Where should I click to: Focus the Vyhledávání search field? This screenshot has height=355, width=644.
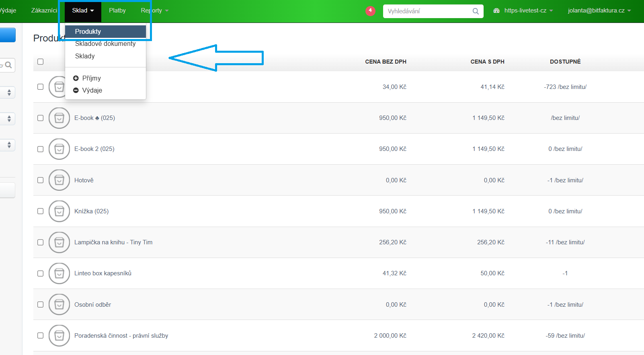pyautogui.click(x=428, y=11)
